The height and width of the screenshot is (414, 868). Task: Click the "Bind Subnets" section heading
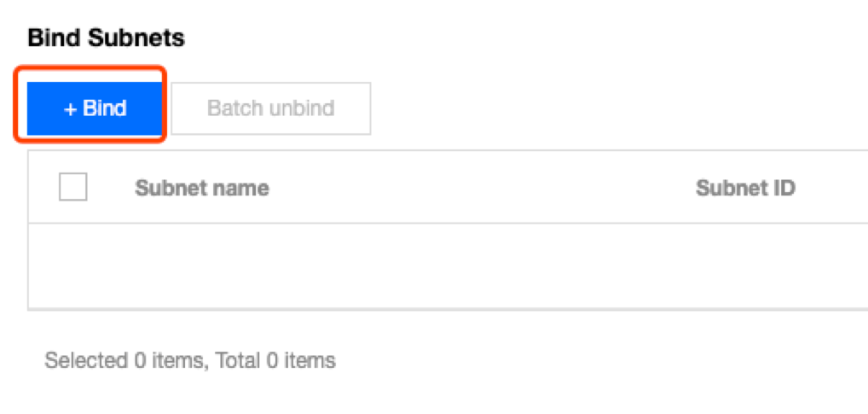106,38
